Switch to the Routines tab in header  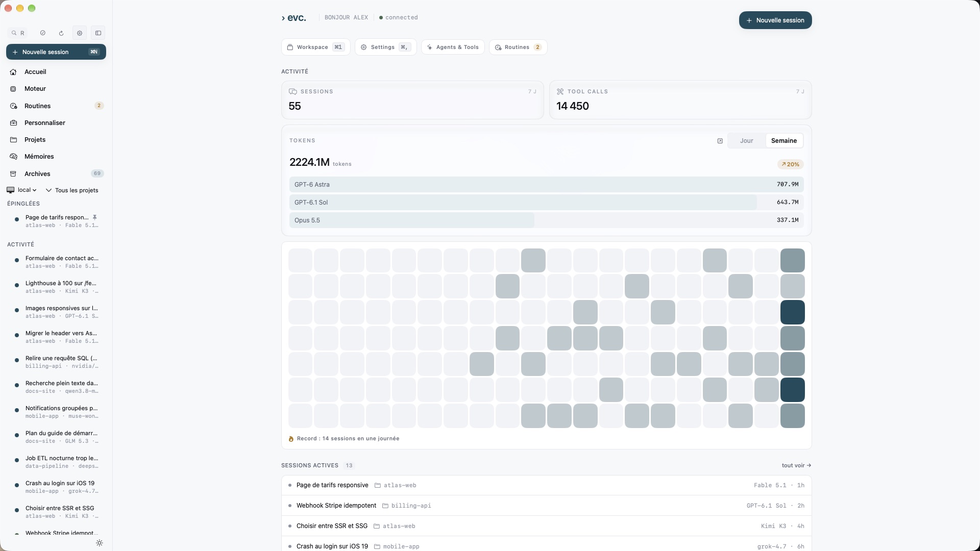pos(518,47)
